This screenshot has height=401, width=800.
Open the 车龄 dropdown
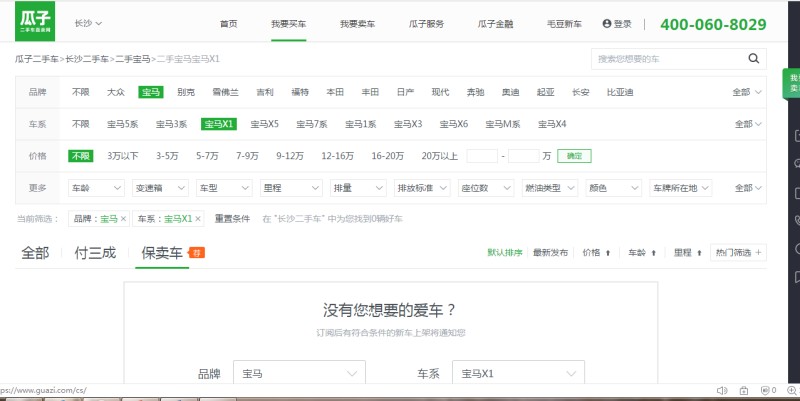click(96, 188)
